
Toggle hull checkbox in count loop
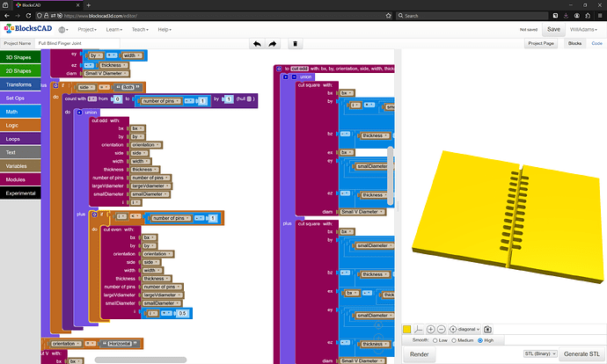pyautogui.click(x=249, y=99)
